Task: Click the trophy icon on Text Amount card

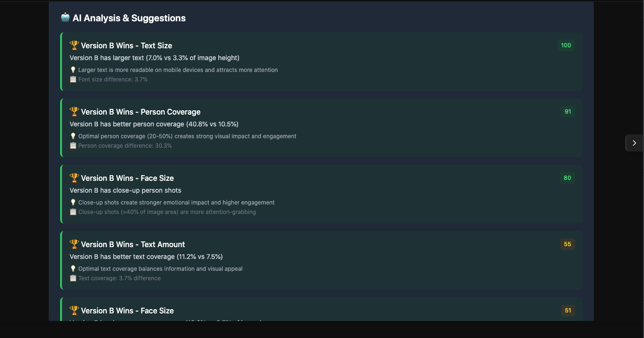Action: click(74, 244)
